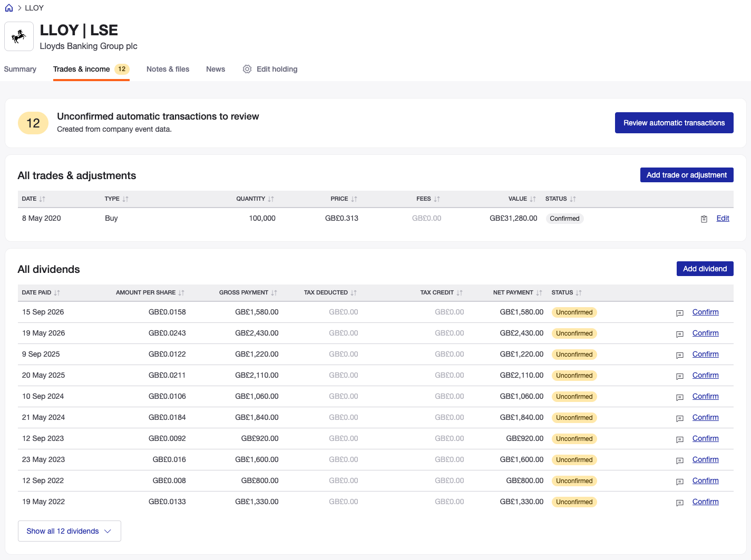Click the LLOY breadcrumb text
The height and width of the screenshot is (560, 751).
[x=34, y=8]
